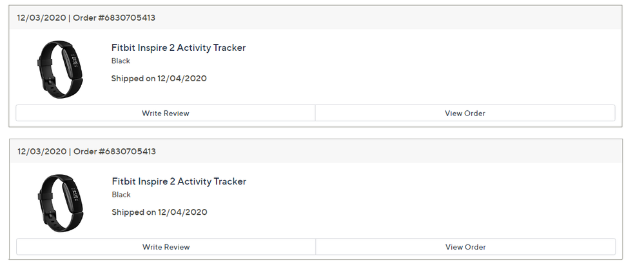Click the Black color label in the second order
The image size is (644, 267).
click(121, 195)
